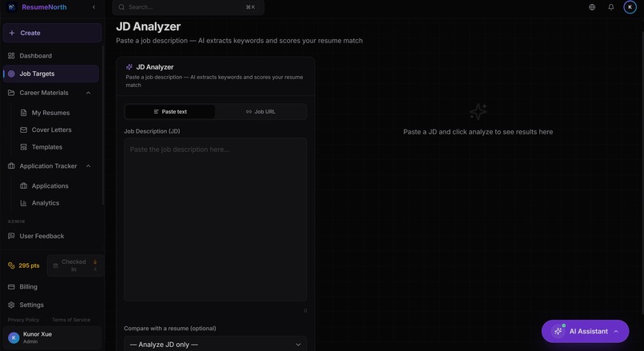Click the AI Assistant sparkle icon
This screenshot has height=351, width=644.
pyautogui.click(x=558, y=331)
